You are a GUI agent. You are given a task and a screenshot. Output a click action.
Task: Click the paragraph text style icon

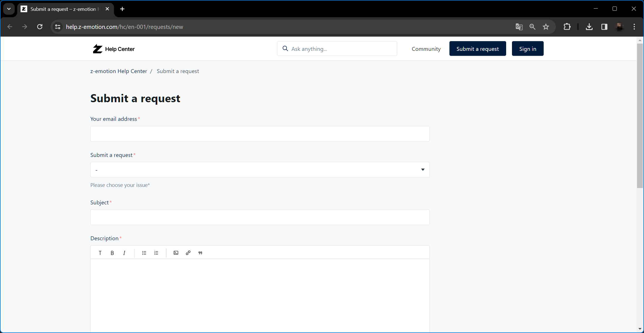(100, 253)
